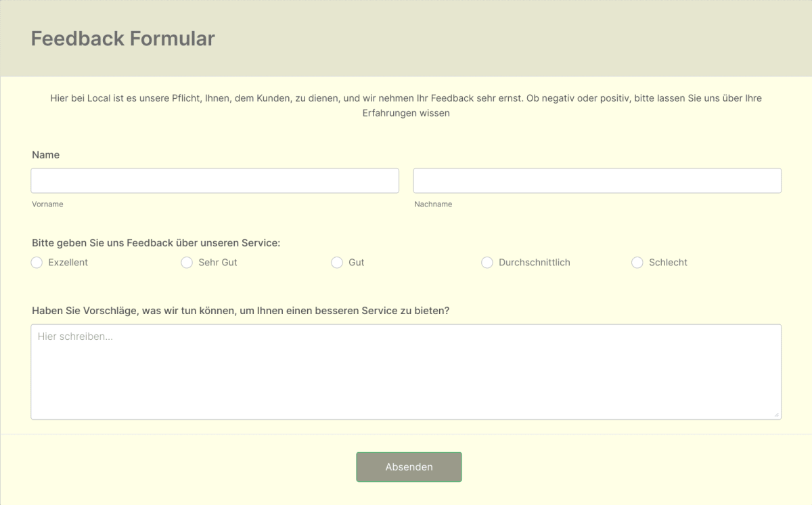Screen dimensions: 812x505
Task: Click inside the Nachname input field
Action: 597,180
